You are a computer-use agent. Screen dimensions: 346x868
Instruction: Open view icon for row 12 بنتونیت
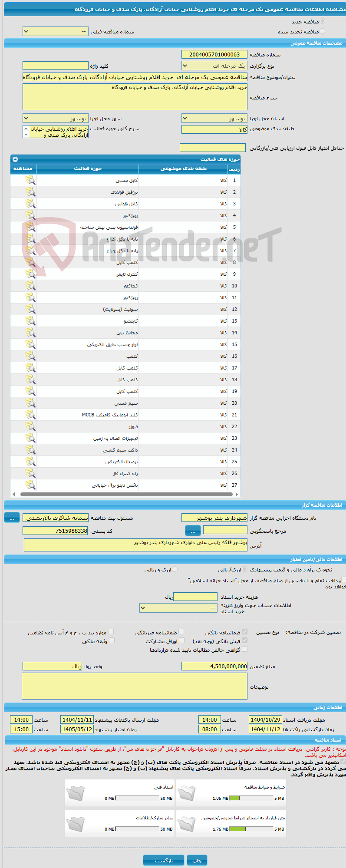pos(30,309)
